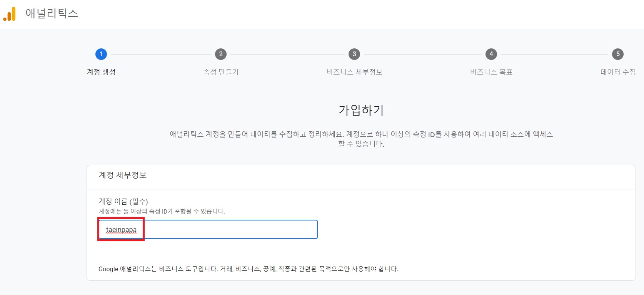The width and height of the screenshot is (644, 295).
Task: Select step 4 circle 비즈니스 목표
Action: coord(491,54)
